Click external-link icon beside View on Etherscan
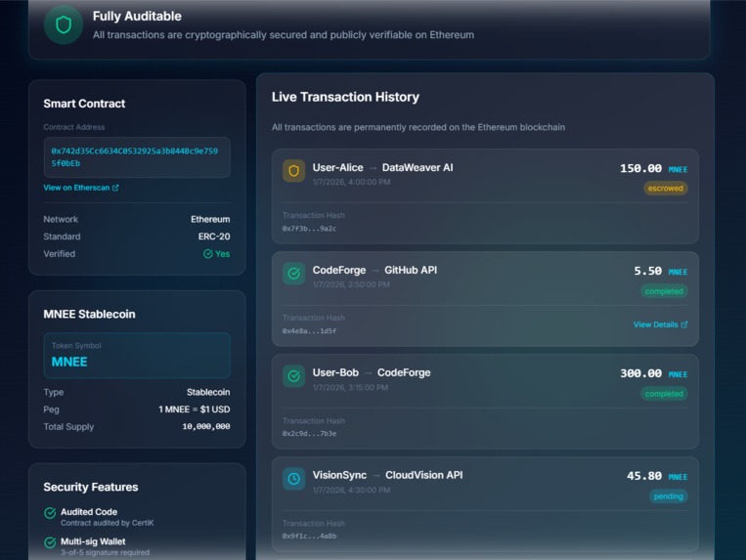This screenshot has height=560, width=746. pyautogui.click(x=115, y=188)
